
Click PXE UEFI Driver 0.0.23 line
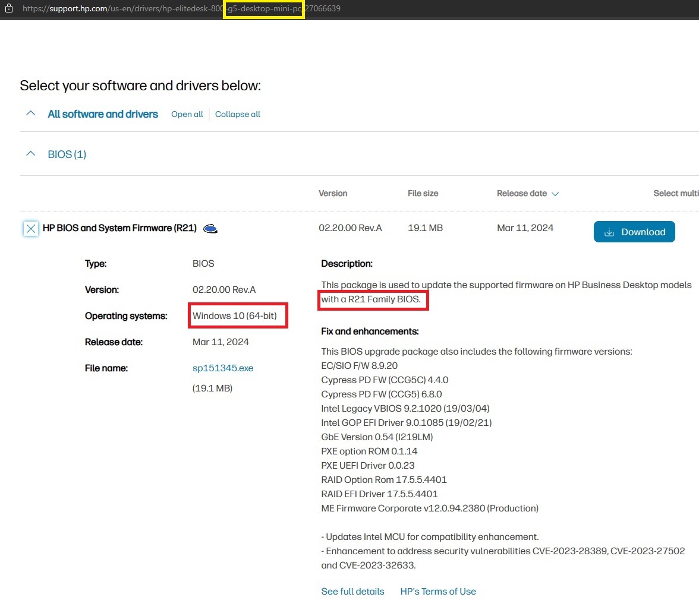(368, 466)
